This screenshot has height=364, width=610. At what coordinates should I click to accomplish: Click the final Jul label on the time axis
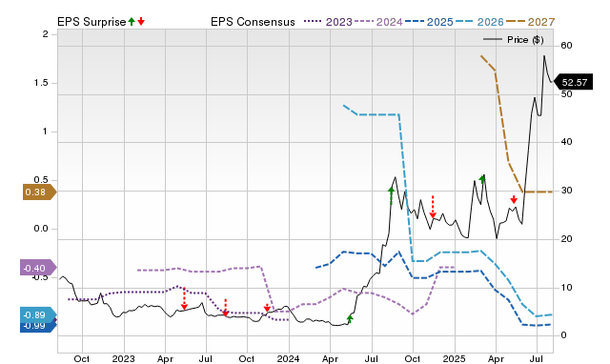[x=537, y=358]
